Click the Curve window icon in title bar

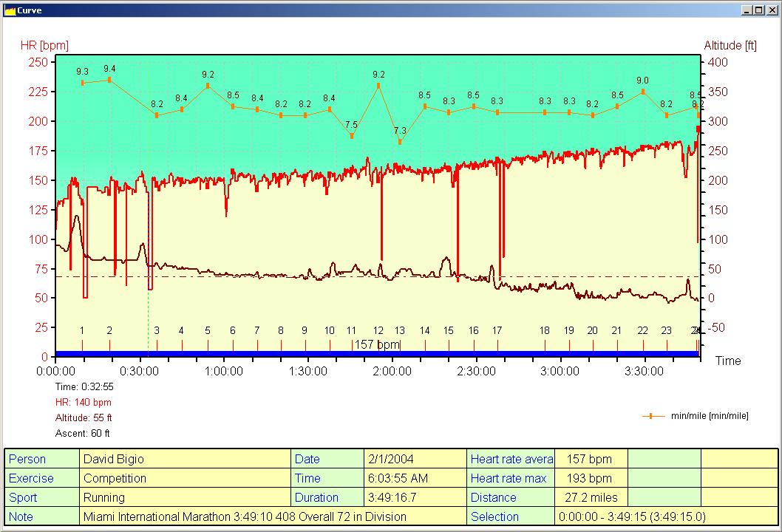(x=10, y=10)
